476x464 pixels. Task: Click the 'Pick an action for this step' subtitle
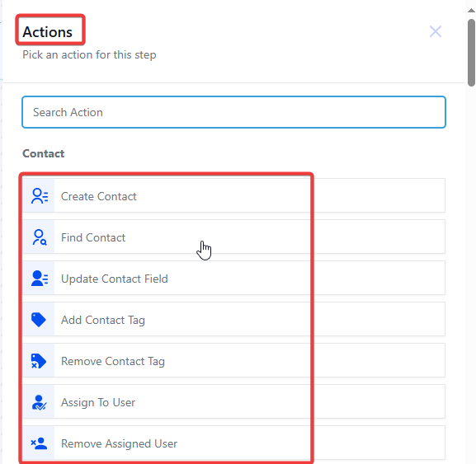click(89, 55)
